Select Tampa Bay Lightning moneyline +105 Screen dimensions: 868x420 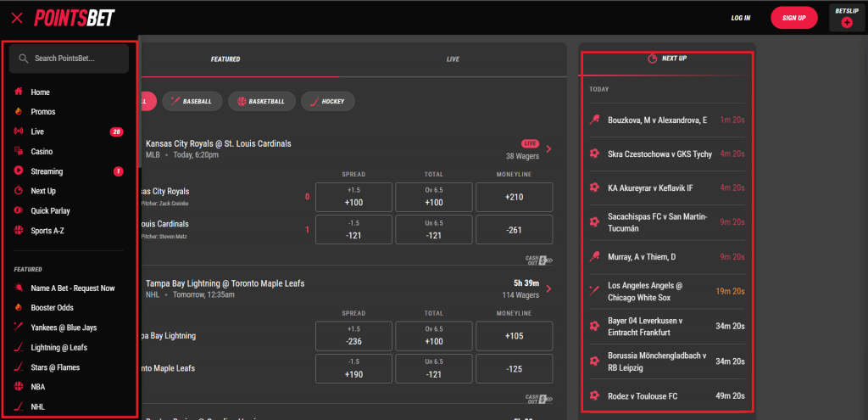click(x=515, y=336)
